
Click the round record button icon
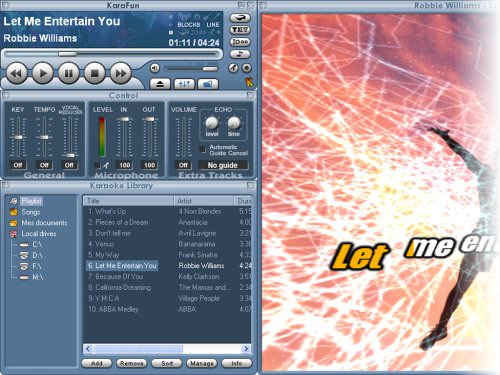pos(246,68)
